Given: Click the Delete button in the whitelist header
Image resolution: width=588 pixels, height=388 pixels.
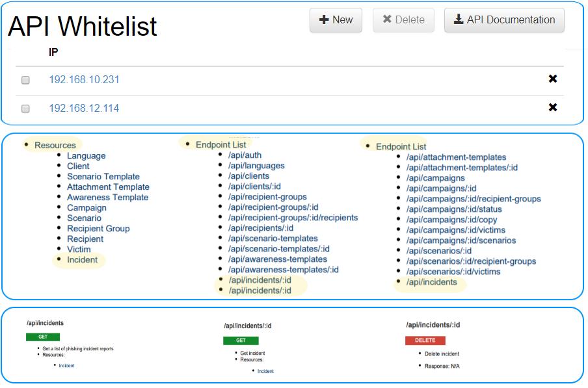Looking at the screenshot, I should [403, 20].
